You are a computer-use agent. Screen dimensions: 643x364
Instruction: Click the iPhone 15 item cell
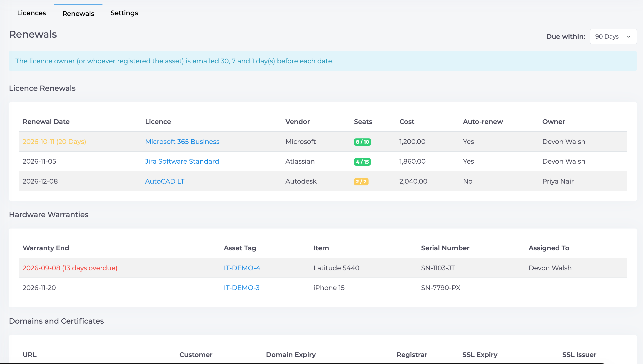tap(329, 288)
